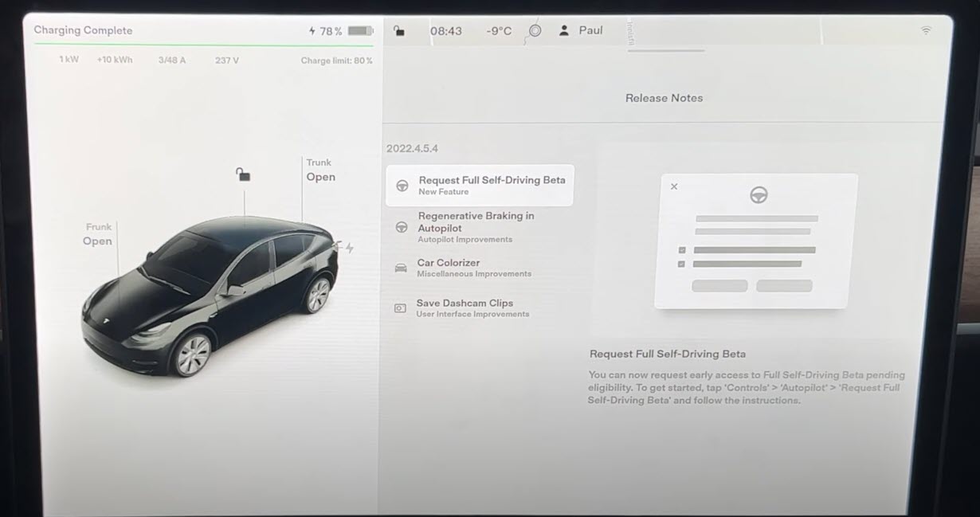980x517 pixels.
Task: Close the illustrated dialog with X
Action: (x=674, y=186)
